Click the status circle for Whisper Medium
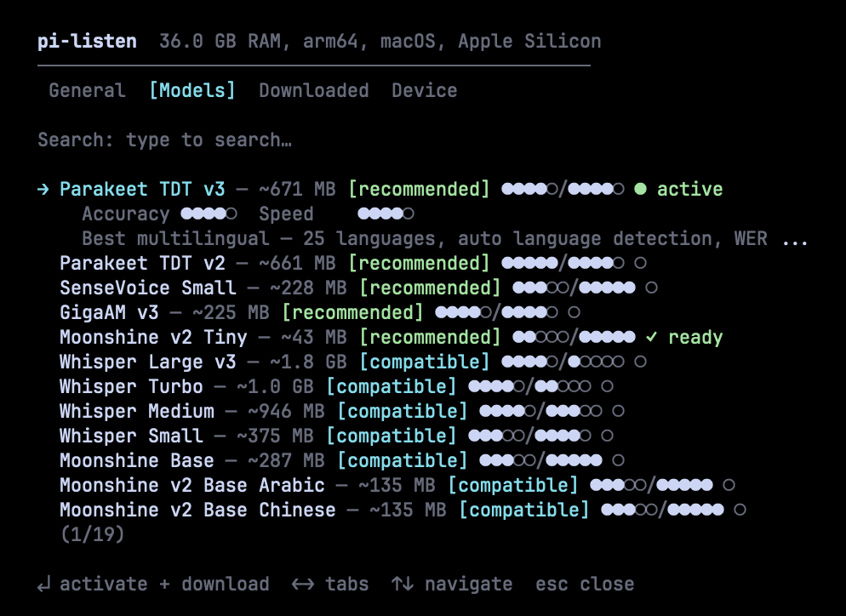The image size is (846, 616). [x=618, y=411]
